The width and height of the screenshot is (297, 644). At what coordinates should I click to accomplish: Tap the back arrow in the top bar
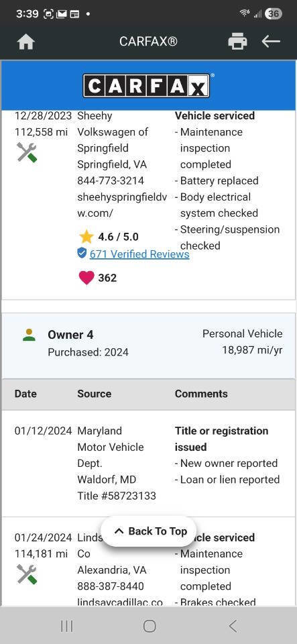coord(271,42)
